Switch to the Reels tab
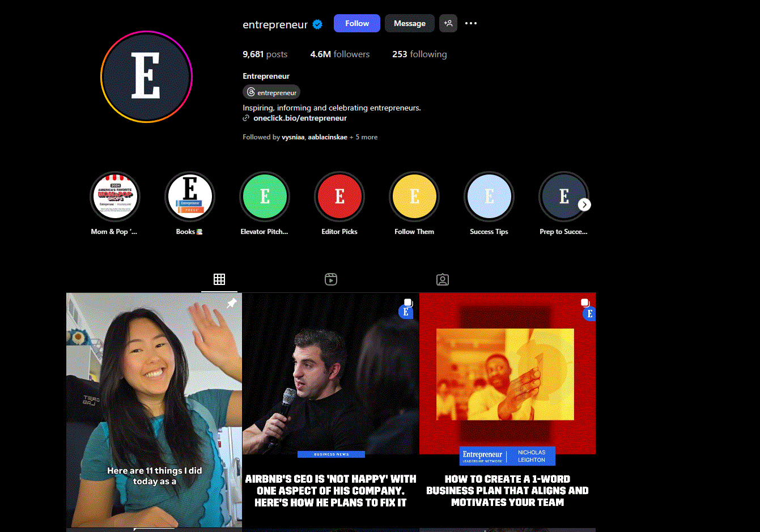 [x=331, y=279]
